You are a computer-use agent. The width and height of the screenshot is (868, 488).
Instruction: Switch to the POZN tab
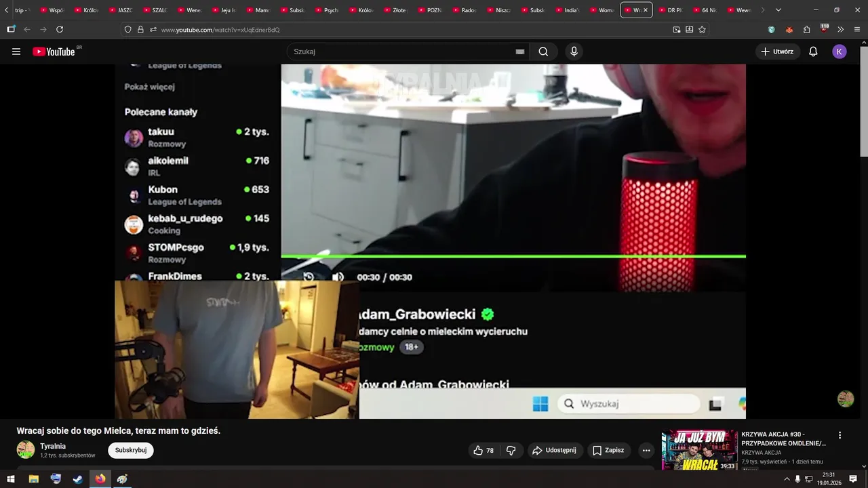431,10
